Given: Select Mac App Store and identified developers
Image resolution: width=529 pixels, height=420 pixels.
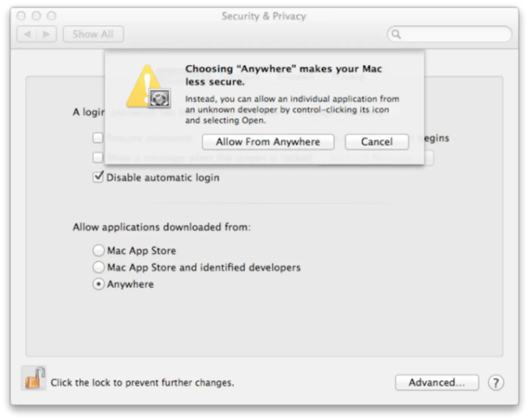Looking at the screenshot, I should point(98,267).
